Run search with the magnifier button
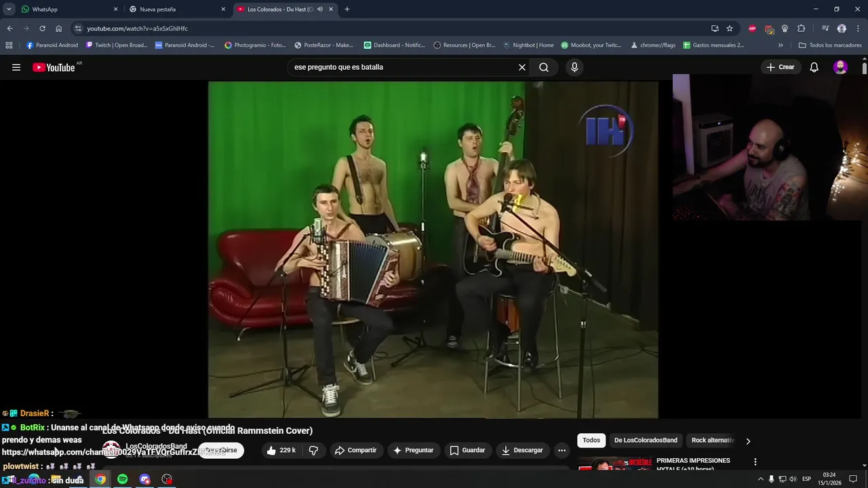This screenshot has width=868, height=488. click(x=544, y=67)
